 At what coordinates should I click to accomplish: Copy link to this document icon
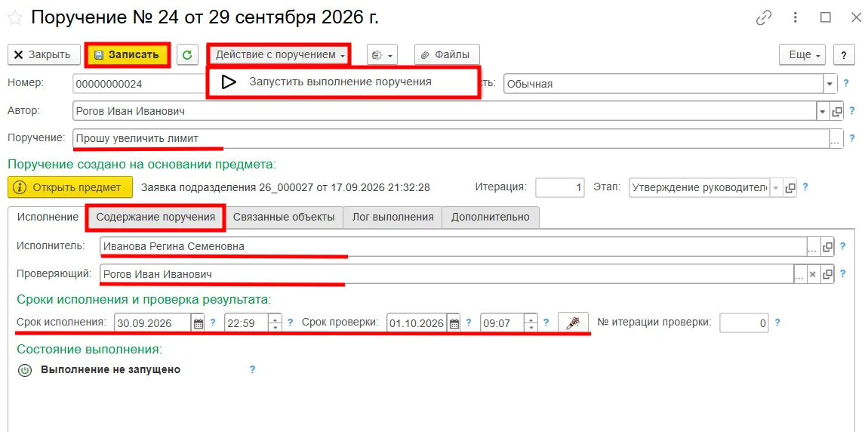click(x=764, y=17)
